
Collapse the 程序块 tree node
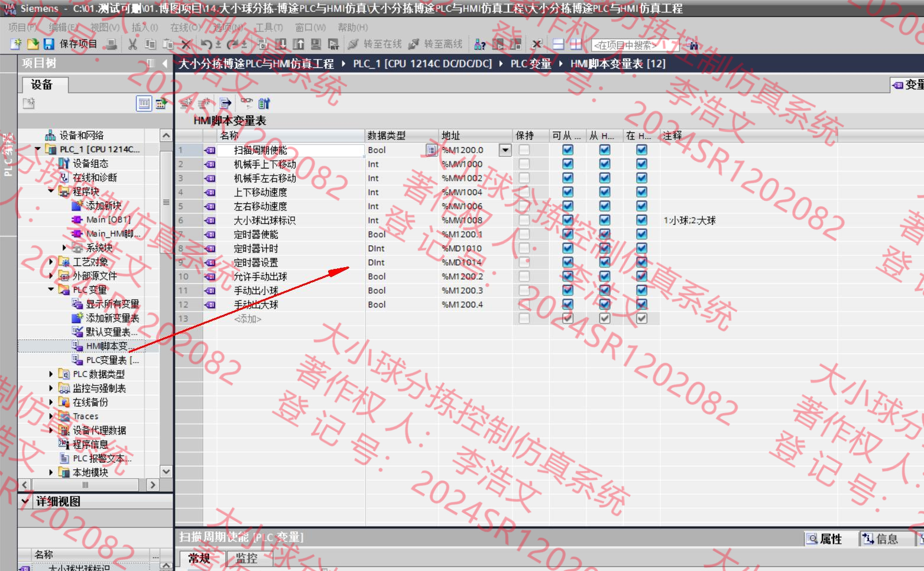click(x=51, y=191)
